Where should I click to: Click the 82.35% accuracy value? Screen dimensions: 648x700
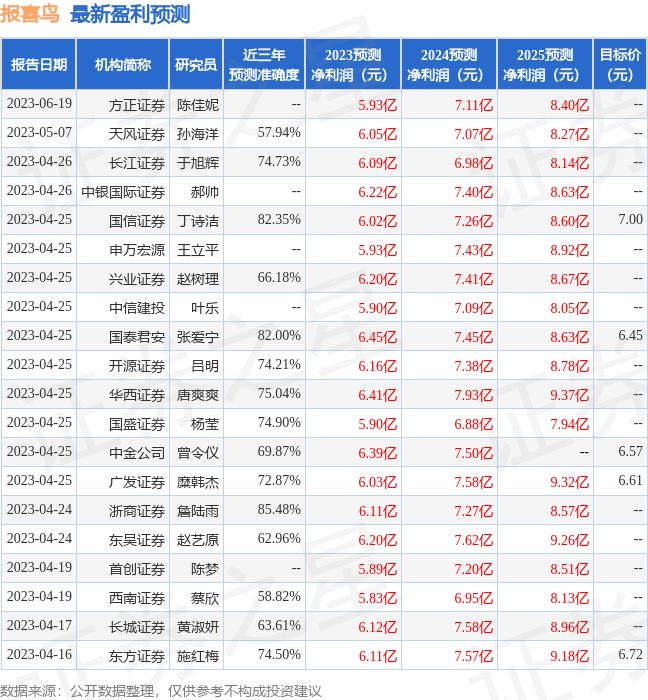pyautogui.click(x=279, y=220)
